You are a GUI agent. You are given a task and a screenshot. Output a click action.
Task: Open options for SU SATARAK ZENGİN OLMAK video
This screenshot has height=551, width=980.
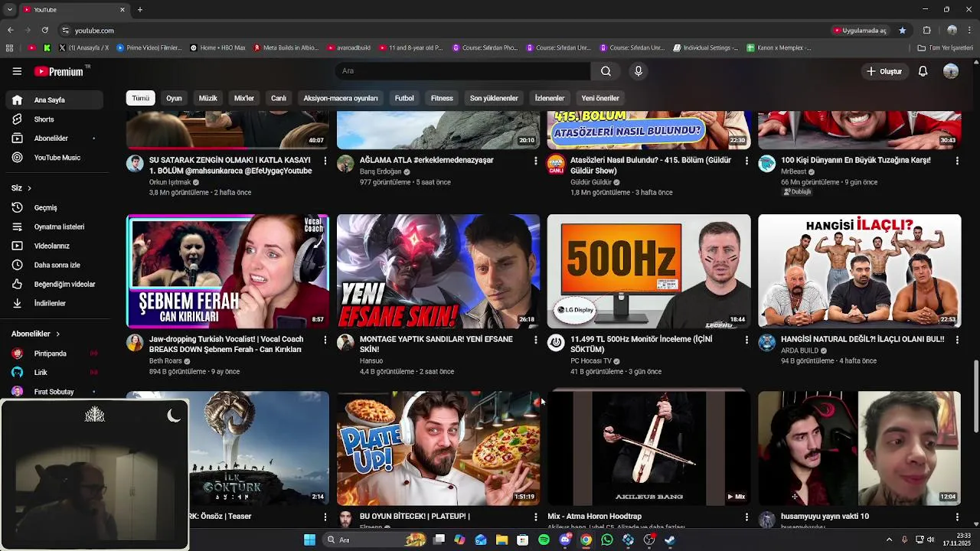[x=325, y=161]
